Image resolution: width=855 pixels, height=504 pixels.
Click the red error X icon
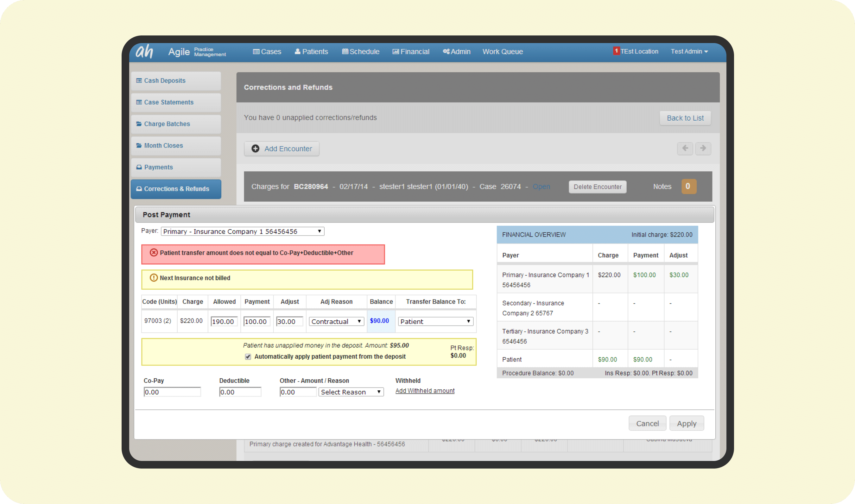click(154, 253)
